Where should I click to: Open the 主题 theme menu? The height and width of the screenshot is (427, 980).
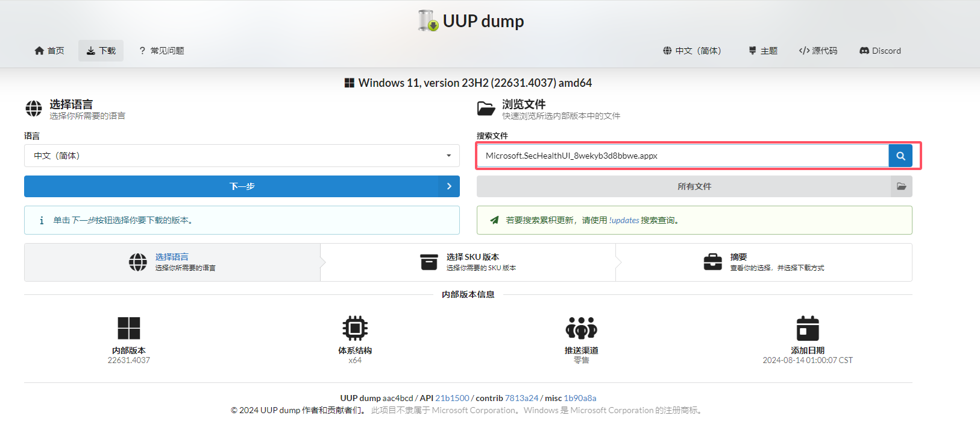(x=763, y=51)
